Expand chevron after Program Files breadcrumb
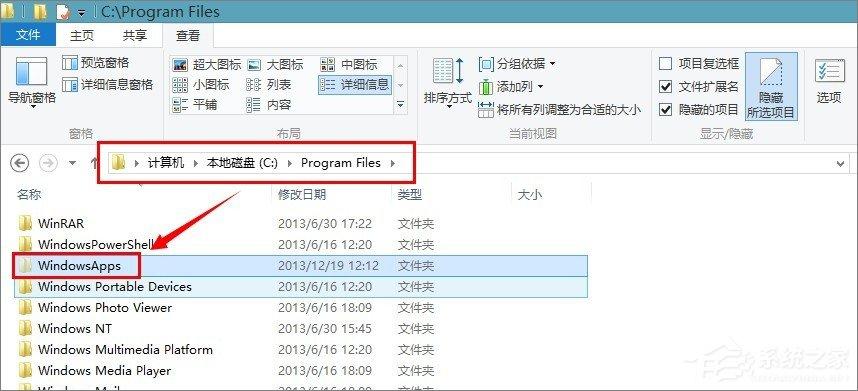This screenshot has height=391, width=858. click(392, 163)
